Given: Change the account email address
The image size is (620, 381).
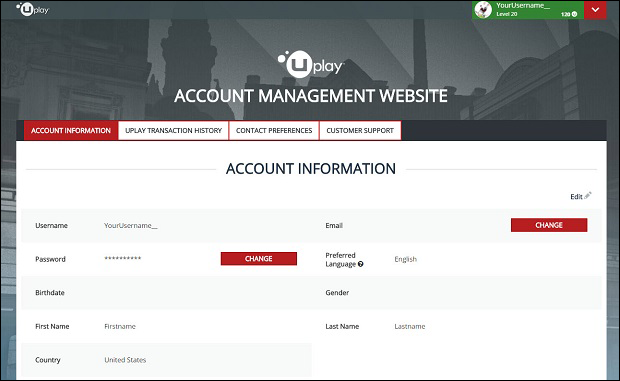Looking at the screenshot, I should tap(549, 225).
